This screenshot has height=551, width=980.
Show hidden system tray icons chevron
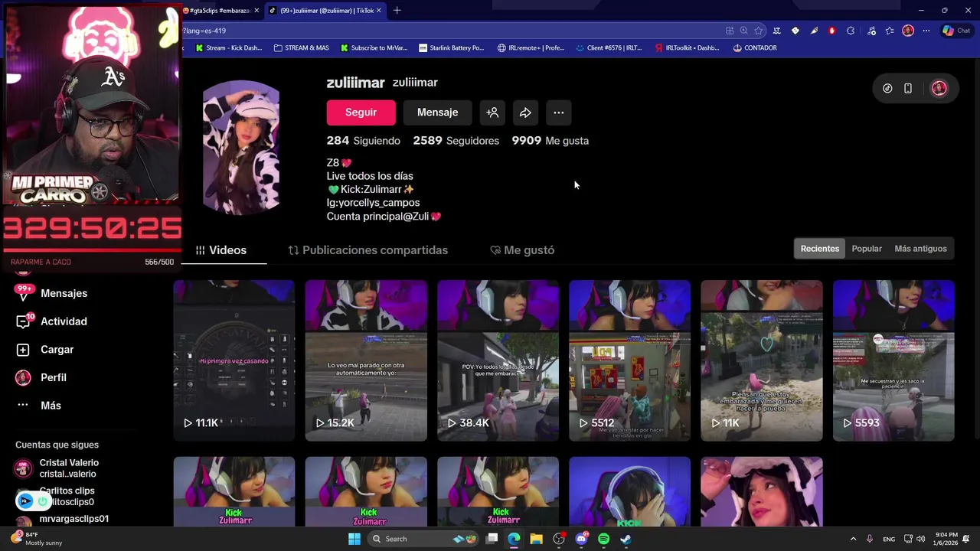pyautogui.click(x=853, y=539)
